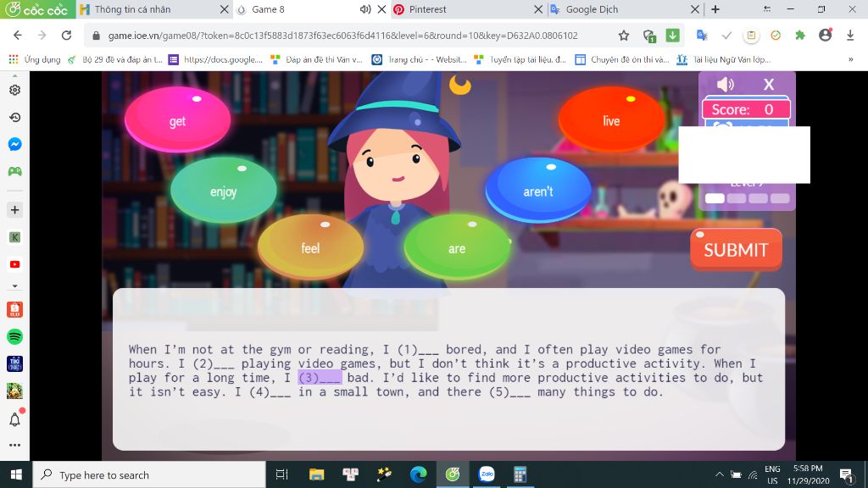Open the sidebar game controller icon

pos(15,171)
